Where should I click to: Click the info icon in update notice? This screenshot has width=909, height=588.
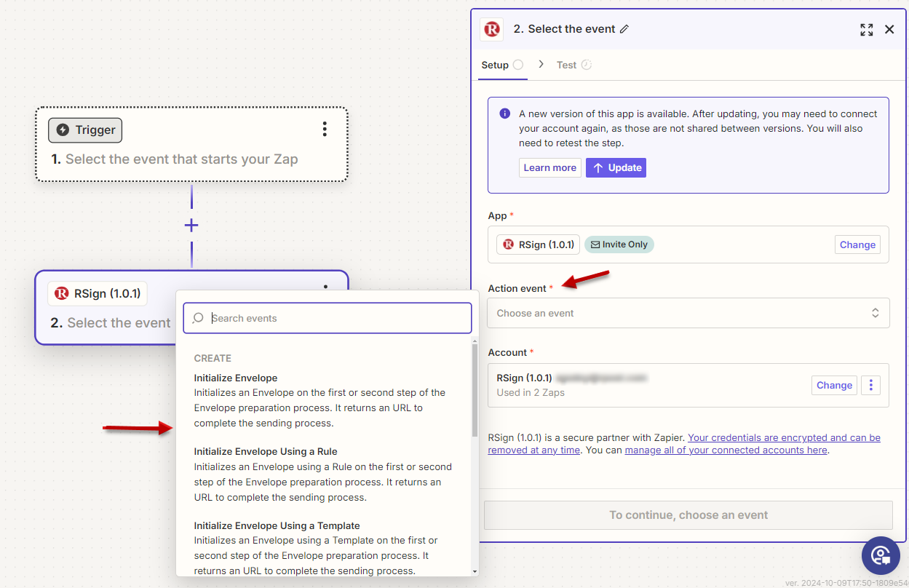[504, 114]
